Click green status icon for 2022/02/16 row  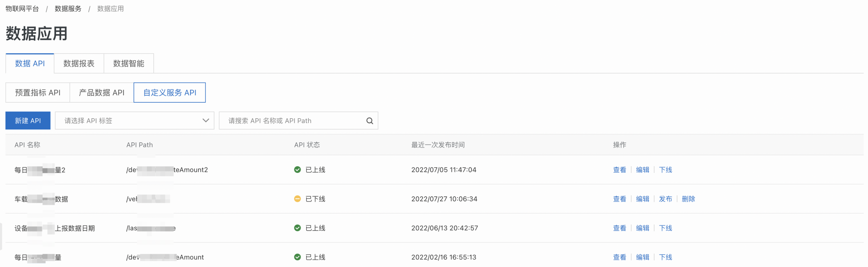[297, 257]
